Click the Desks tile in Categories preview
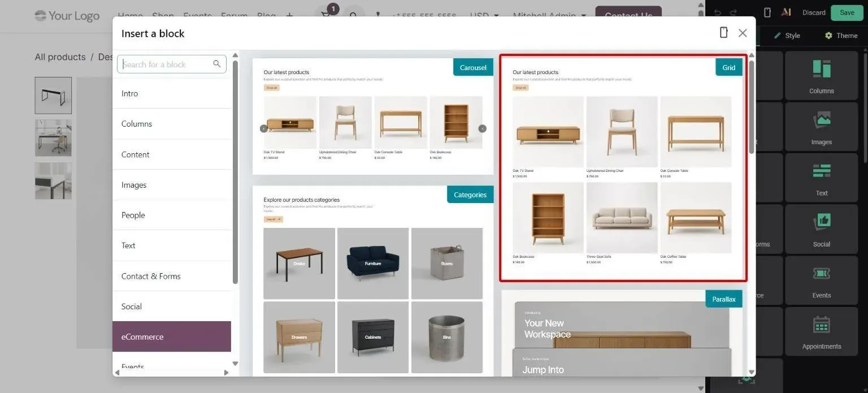The image size is (868, 393). click(x=299, y=264)
